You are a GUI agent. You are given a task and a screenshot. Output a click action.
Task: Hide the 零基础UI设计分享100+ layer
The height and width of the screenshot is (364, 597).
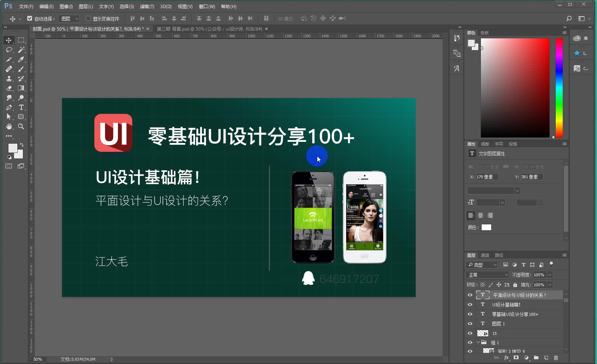click(470, 314)
